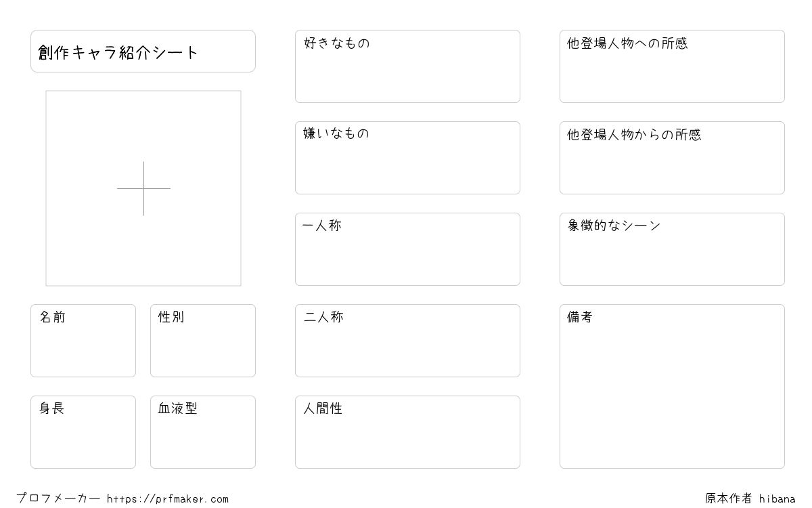Select the 性別 gender field

click(x=203, y=341)
